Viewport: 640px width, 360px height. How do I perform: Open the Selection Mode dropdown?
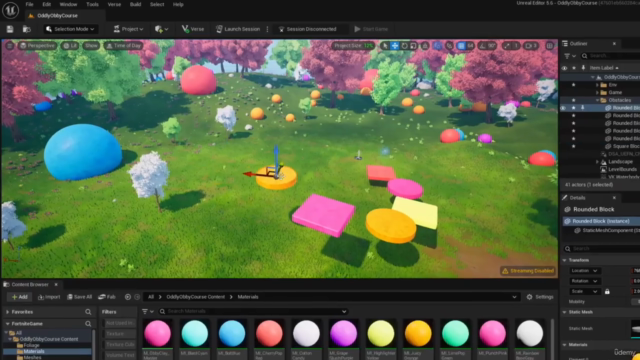tap(70, 29)
